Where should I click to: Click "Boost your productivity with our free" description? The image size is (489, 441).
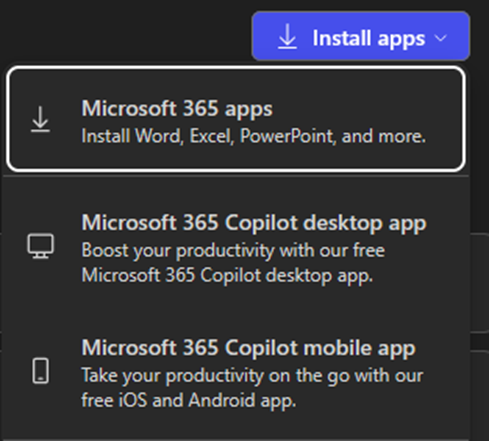pyautogui.click(x=233, y=250)
